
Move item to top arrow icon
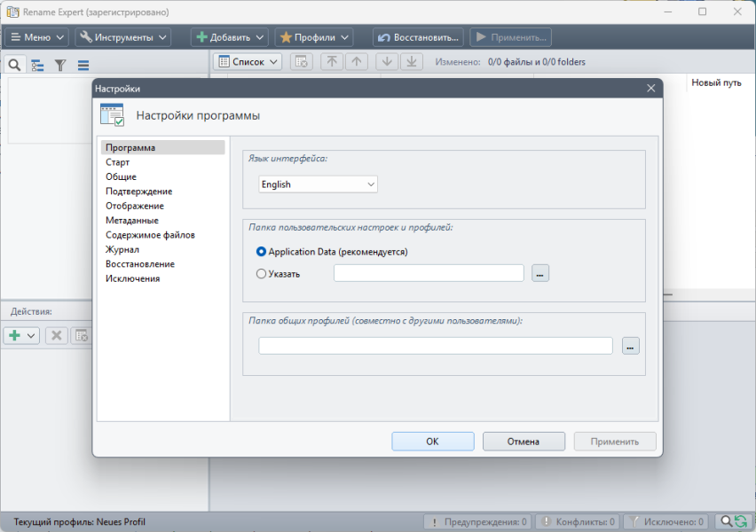(332, 62)
